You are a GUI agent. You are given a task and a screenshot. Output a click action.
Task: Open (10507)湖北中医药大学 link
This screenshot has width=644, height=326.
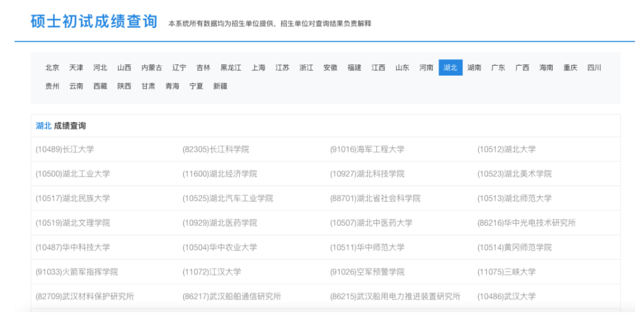click(371, 223)
